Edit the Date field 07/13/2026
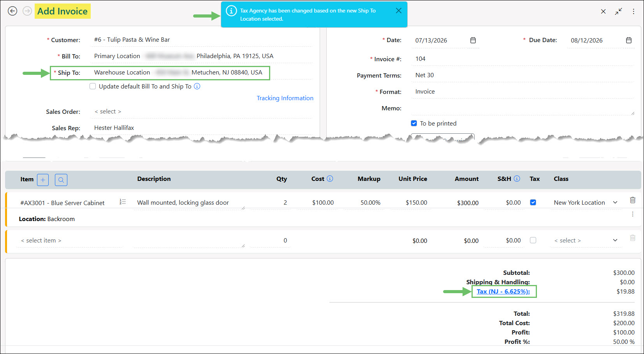This screenshot has height=354, width=644. click(x=440, y=41)
